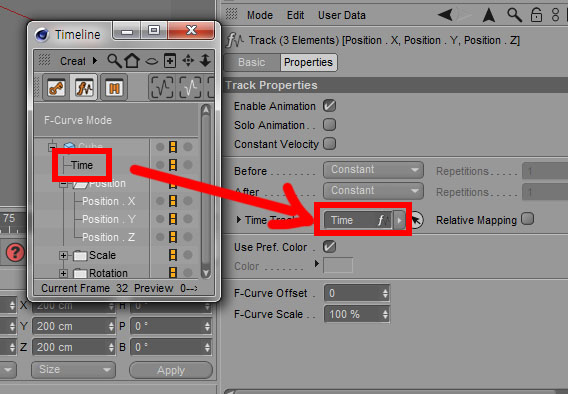Enable Solo Animation checkbox
Viewport: 568px width, 394px height.
point(329,125)
